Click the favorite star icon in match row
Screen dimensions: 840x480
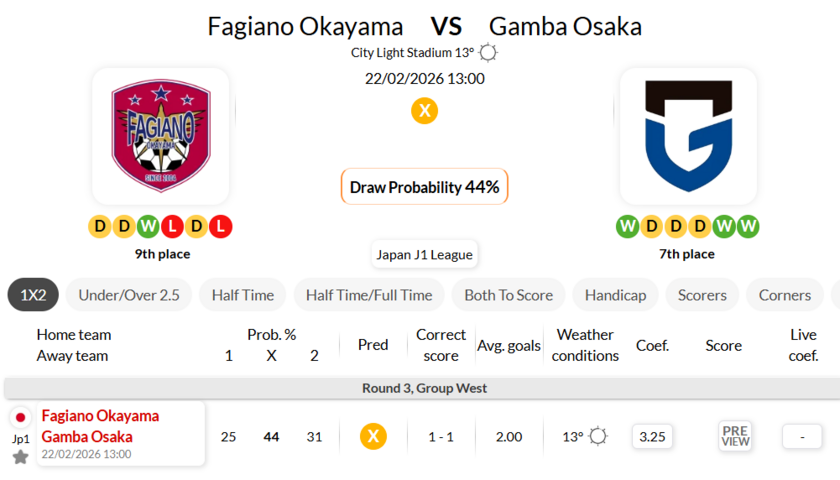tap(20, 457)
